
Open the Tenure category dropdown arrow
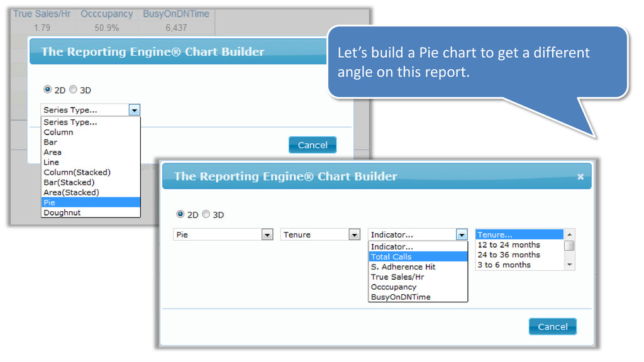(355, 235)
